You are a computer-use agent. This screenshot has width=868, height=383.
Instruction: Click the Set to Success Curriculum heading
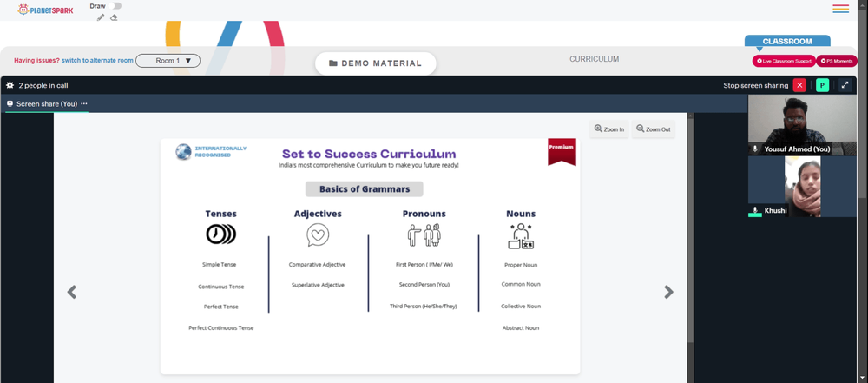click(369, 154)
